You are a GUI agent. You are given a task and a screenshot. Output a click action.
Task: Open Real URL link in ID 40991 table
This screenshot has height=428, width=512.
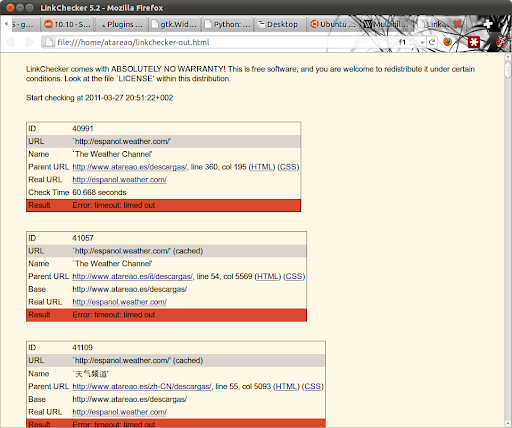(119, 180)
